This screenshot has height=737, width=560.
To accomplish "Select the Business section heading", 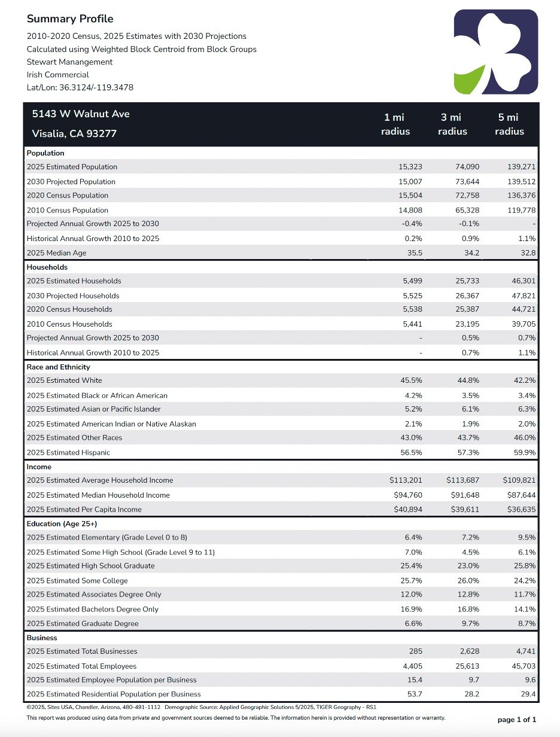I will coord(42,638).
